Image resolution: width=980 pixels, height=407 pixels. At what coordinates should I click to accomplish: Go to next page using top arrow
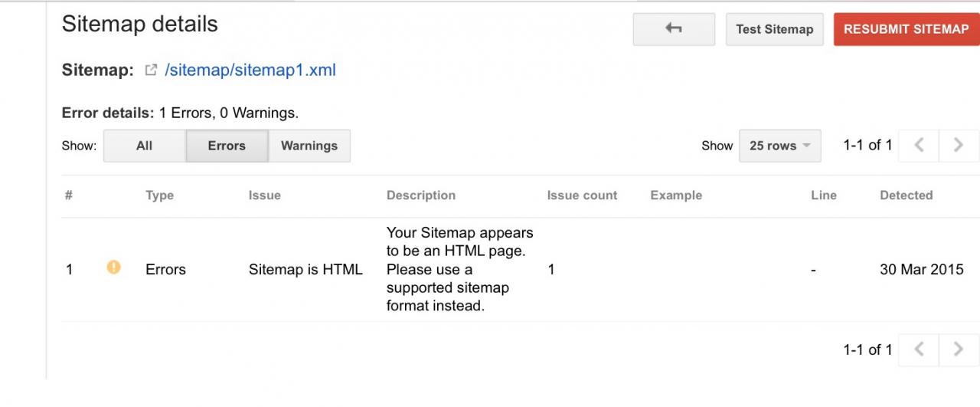coord(959,146)
